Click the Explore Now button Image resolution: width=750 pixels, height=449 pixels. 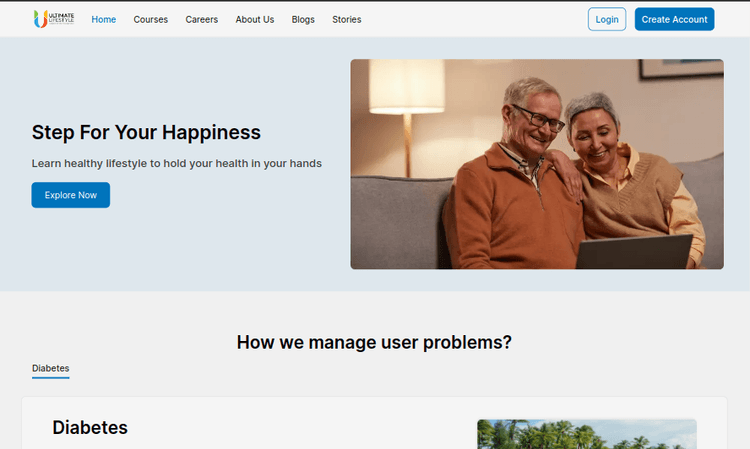pyautogui.click(x=71, y=195)
